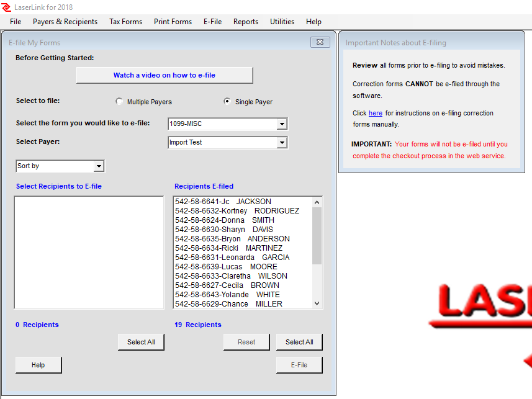This screenshot has height=399, width=532.
Task: Open the Print Forms menu
Action: click(173, 22)
